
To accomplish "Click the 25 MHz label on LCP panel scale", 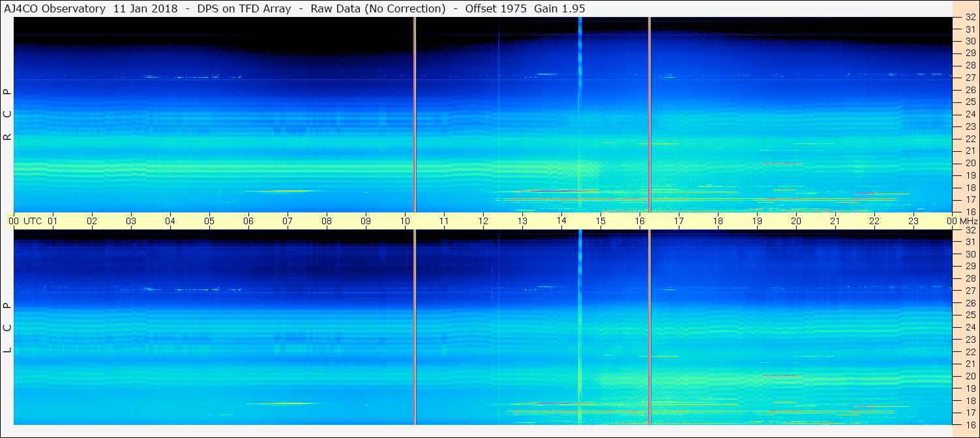I will click(x=970, y=315).
